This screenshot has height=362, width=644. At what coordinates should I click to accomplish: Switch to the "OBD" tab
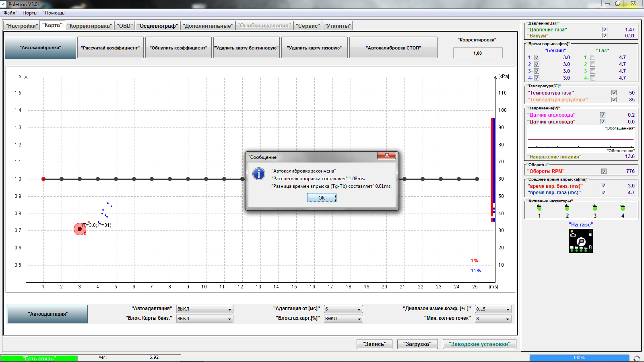pos(125,26)
